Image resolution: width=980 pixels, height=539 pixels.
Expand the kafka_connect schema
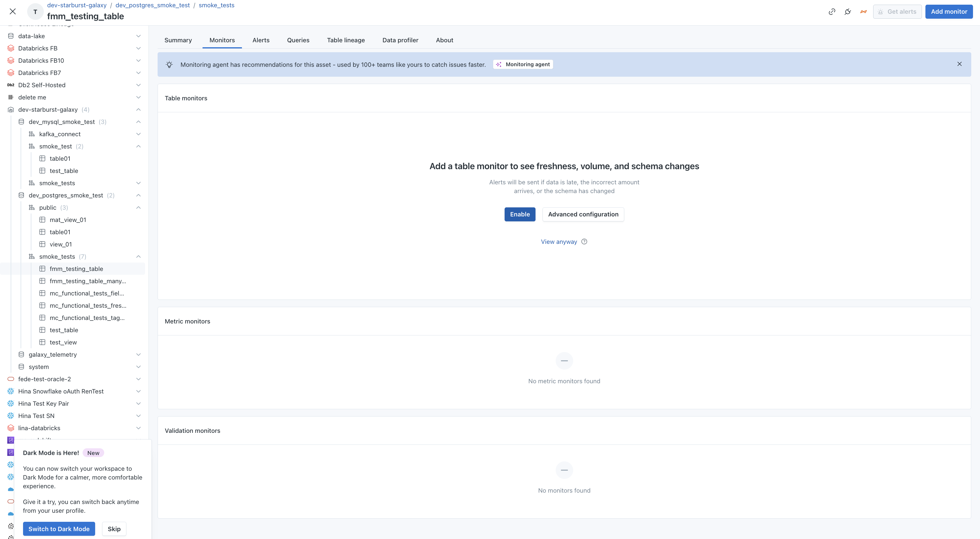(138, 134)
